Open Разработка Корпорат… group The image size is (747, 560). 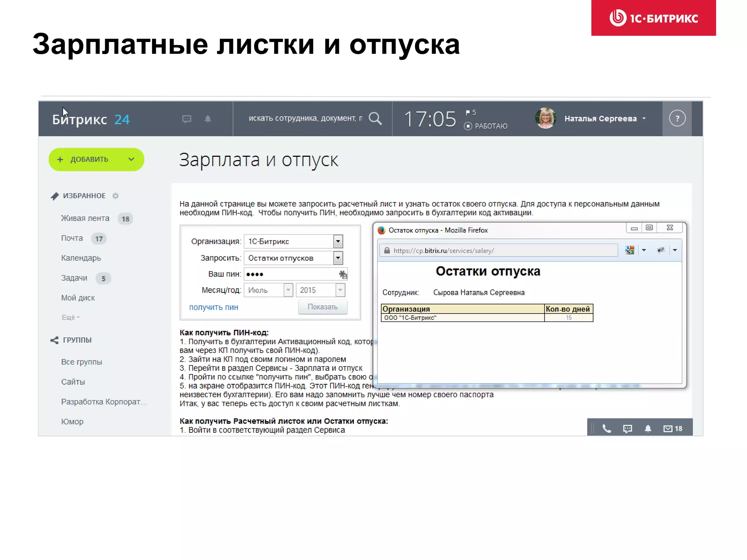point(104,402)
